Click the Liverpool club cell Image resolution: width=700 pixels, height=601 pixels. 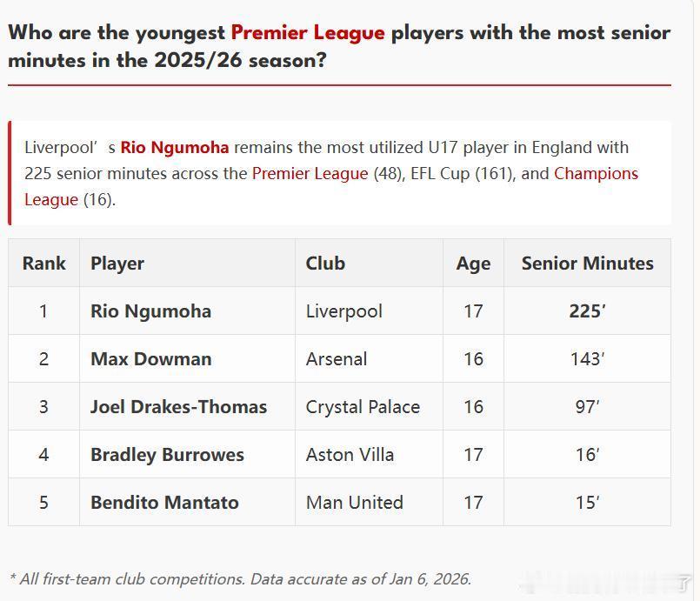pos(343,311)
